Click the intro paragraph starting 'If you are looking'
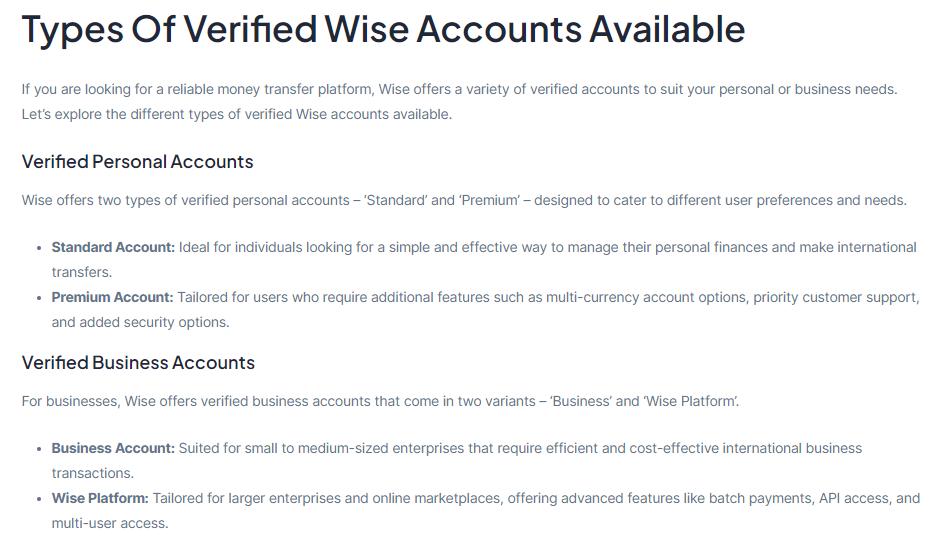 [x=459, y=89]
